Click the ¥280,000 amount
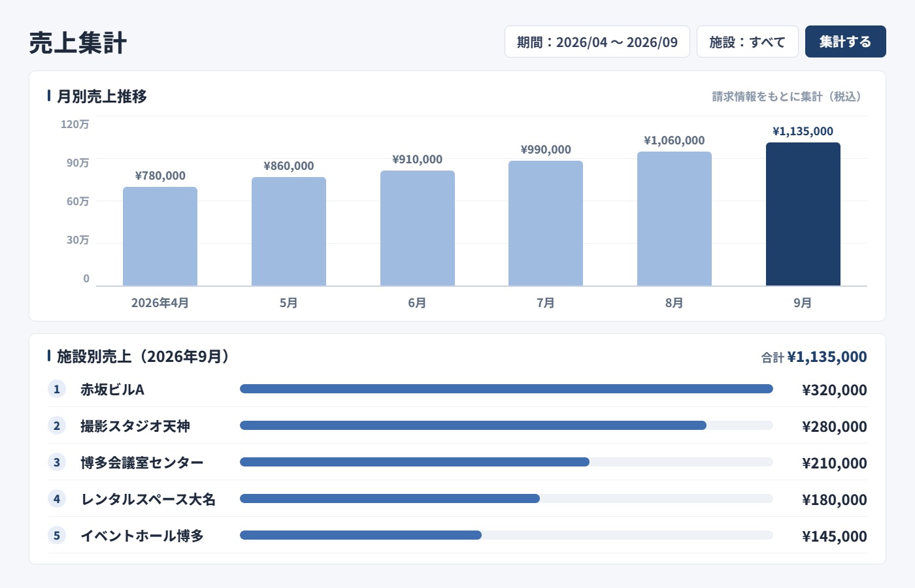 pos(835,427)
